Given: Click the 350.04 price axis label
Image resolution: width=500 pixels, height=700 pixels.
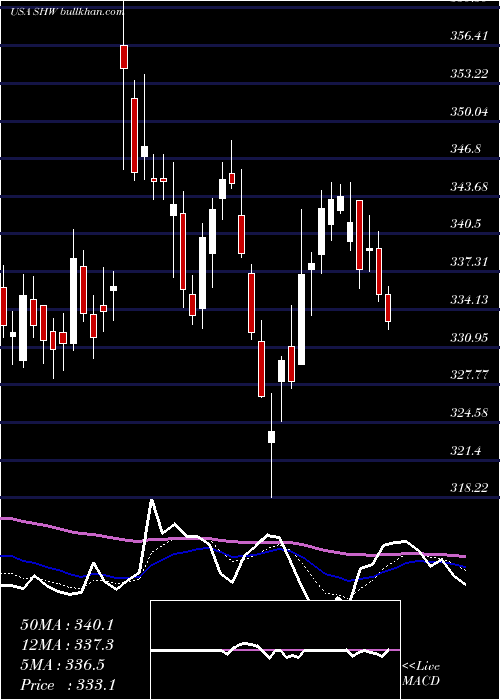Looking at the screenshot, I should pos(468,111).
